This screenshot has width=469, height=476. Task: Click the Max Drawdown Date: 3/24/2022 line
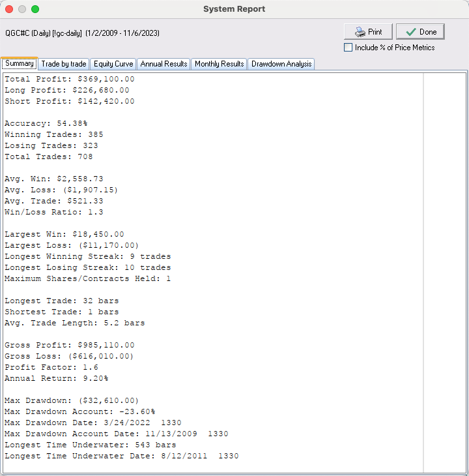click(92, 423)
